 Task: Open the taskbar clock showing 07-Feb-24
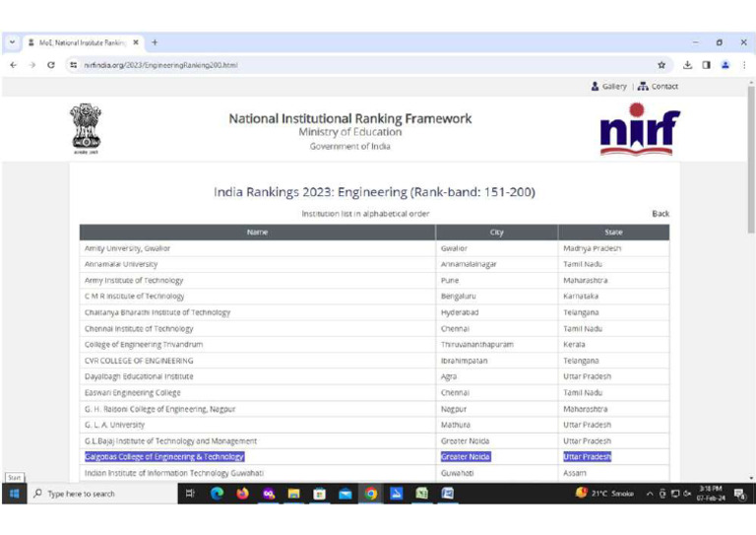[711, 493]
